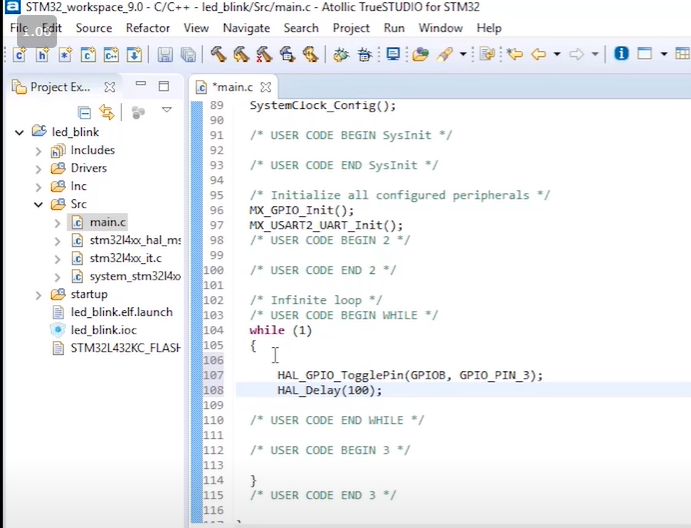Click the Build hammer icon in toolbar
This screenshot has height=528, width=691.
(x=218, y=55)
